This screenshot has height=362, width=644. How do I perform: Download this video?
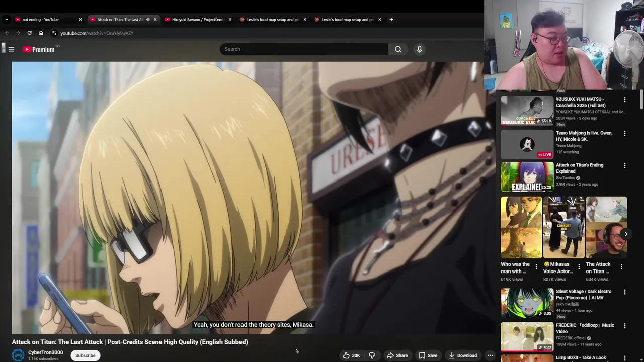pos(463,355)
